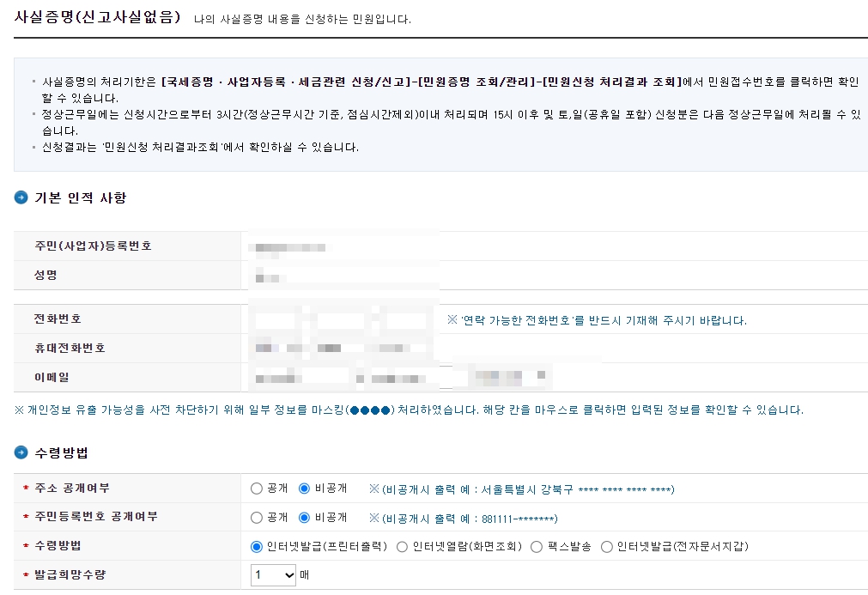Viewport: 868px width, 595px height.
Task: Select 공개 for 주소 공개여부
Action: pos(256,490)
